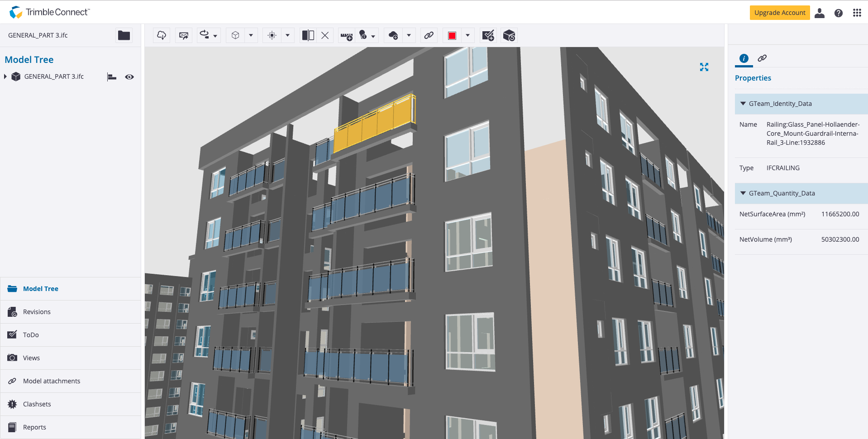Collapse the GTeam_Identity_Data section
This screenshot has height=439, width=868.
pos(742,104)
